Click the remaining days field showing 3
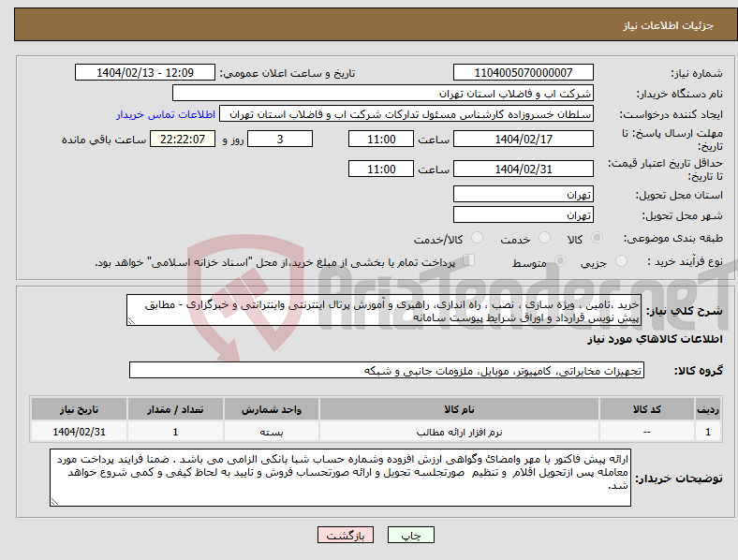This screenshot has width=738, height=560. [x=280, y=139]
